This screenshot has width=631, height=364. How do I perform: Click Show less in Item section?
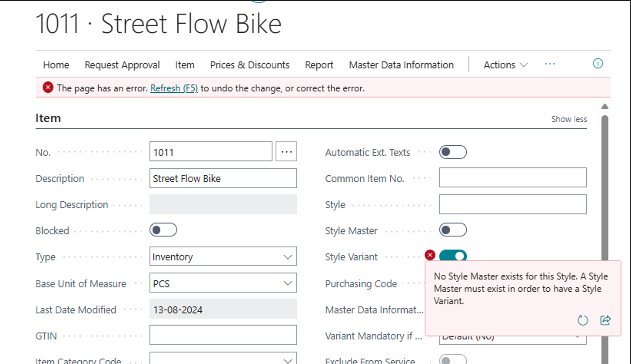coord(569,119)
